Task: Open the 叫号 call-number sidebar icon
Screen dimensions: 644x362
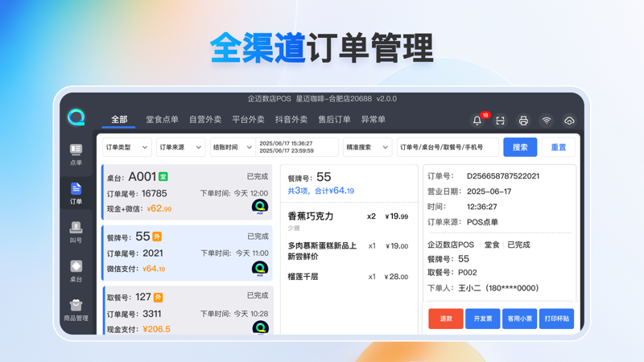Action: [76, 232]
